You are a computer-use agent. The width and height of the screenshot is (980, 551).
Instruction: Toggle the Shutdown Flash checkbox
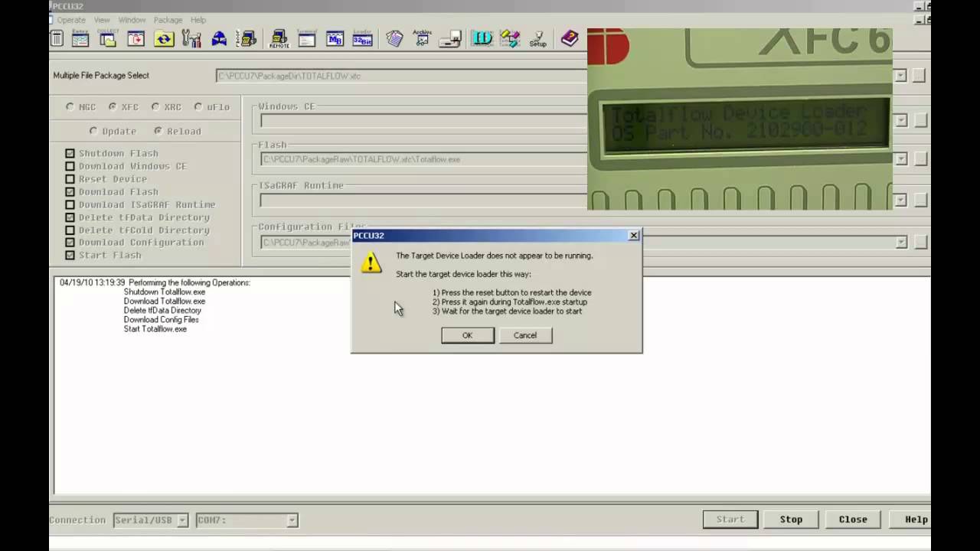point(70,153)
